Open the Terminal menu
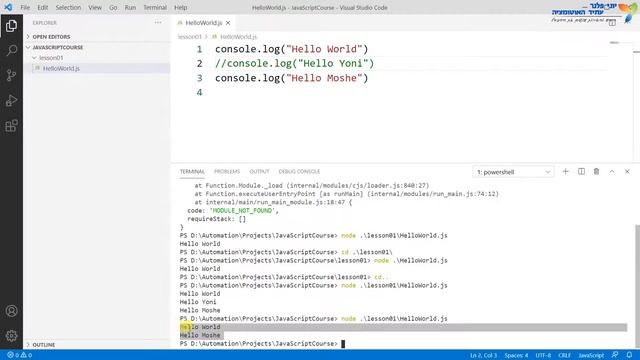 [155, 7]
